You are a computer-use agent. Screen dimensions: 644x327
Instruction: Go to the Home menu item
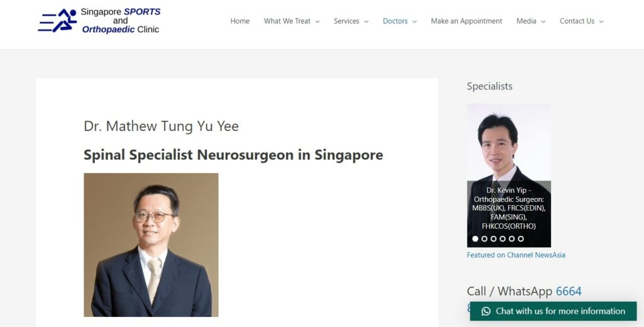pos(240,21)
